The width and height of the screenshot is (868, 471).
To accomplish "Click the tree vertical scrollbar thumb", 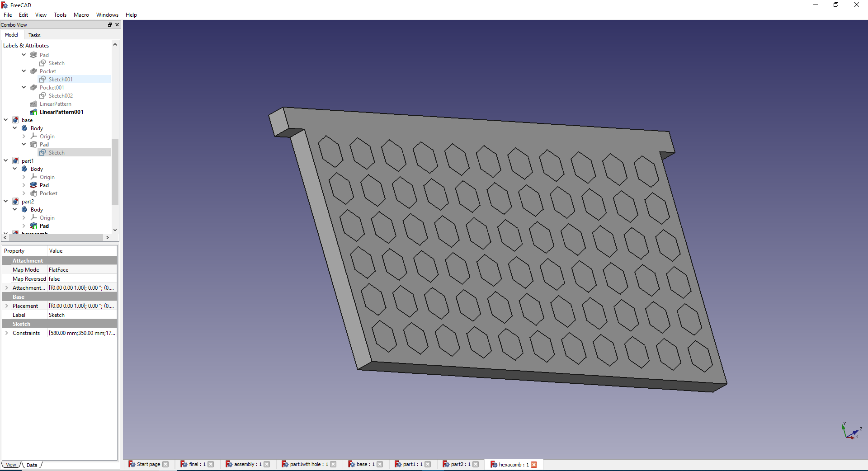I will point(115,172).
